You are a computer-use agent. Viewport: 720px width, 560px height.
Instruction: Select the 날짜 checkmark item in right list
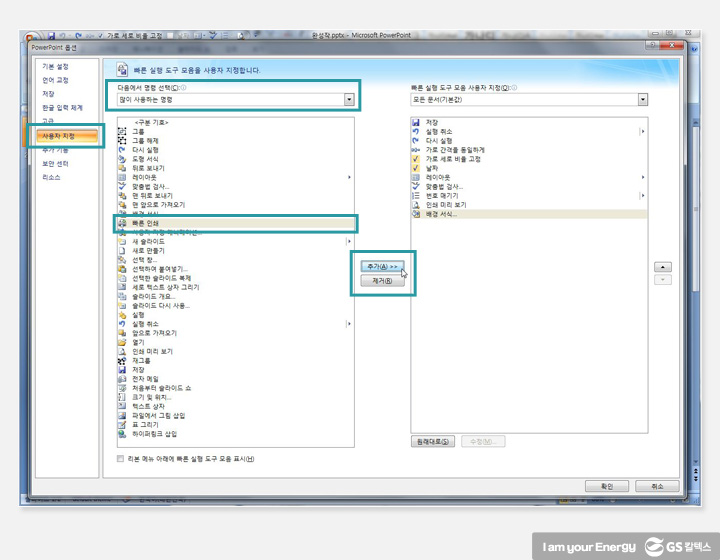point(416,168)
